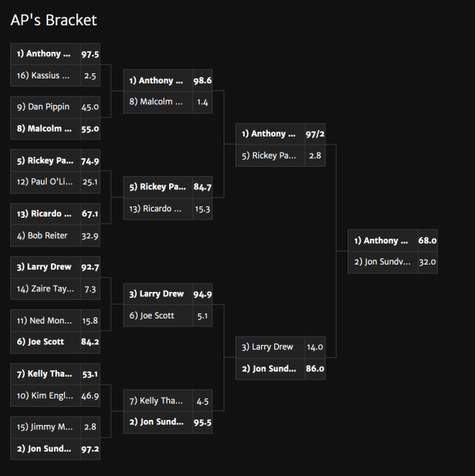Viewport: 475px width, 476px height.
Task: Click the 11) Ned Mon... entry
Action: click(55, 321)
